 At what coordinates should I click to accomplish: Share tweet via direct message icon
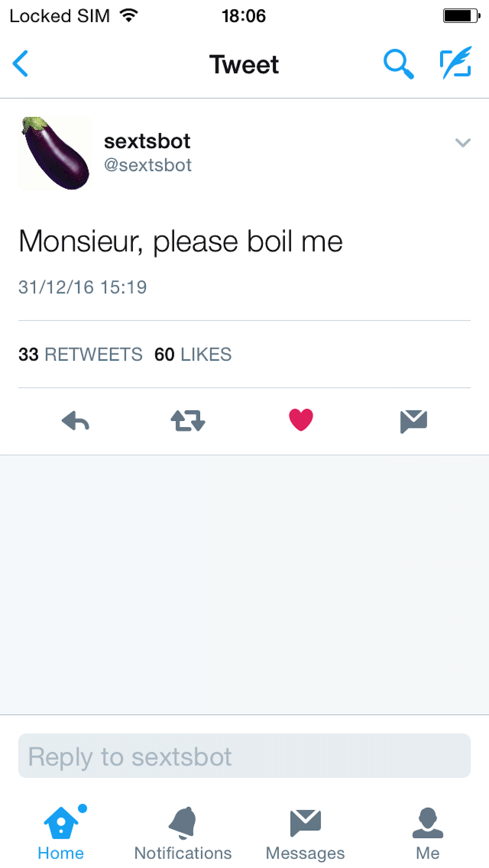(x=414, y=421)
